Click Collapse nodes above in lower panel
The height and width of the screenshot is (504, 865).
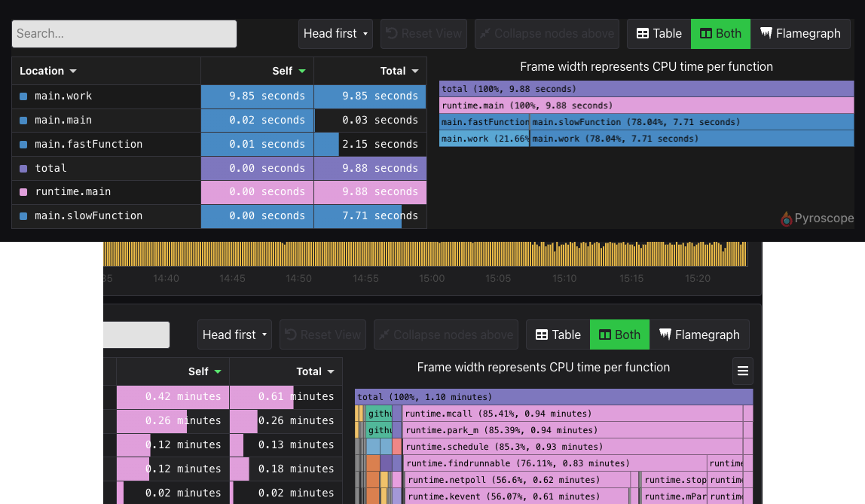coord(446,334)
